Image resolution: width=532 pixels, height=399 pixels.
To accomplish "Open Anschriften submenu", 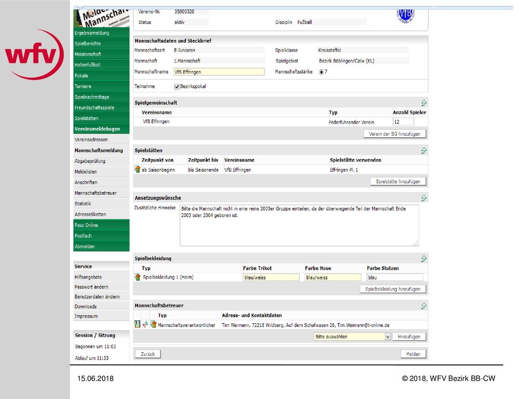I will pos(101,182).
